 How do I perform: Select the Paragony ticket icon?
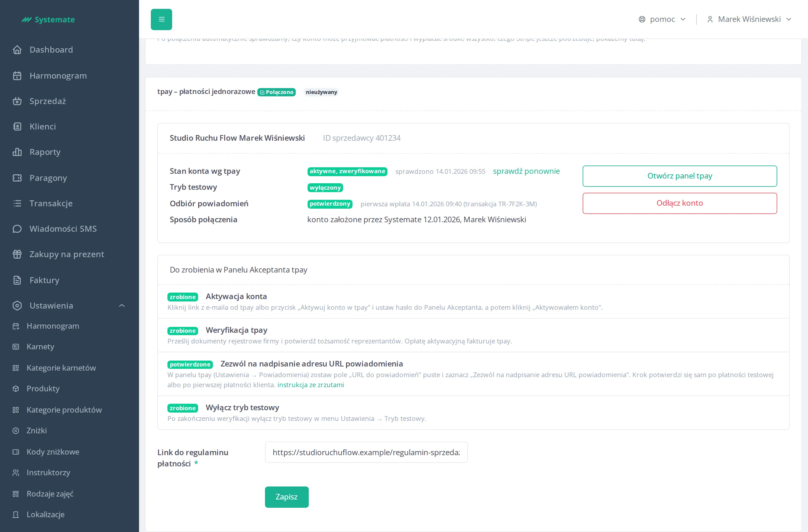coord(17,178)
